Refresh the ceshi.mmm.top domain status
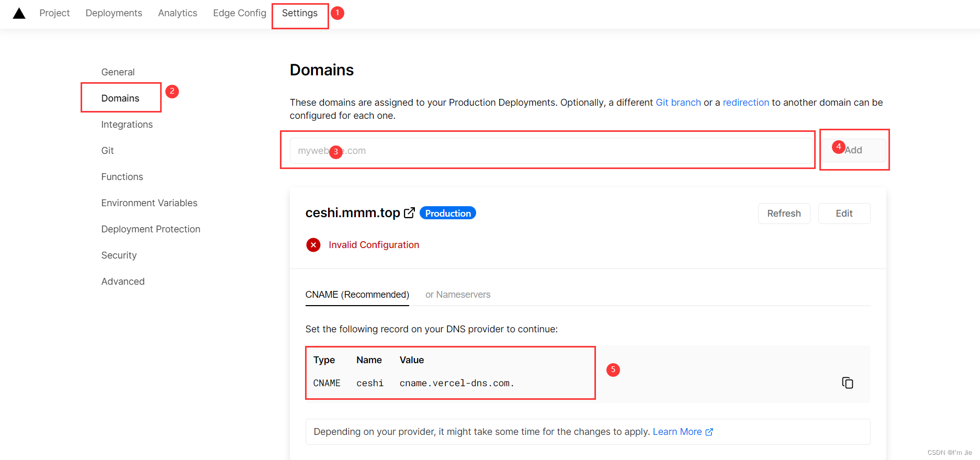This screenshot has height=460, width=980. [x=784, y=214]
